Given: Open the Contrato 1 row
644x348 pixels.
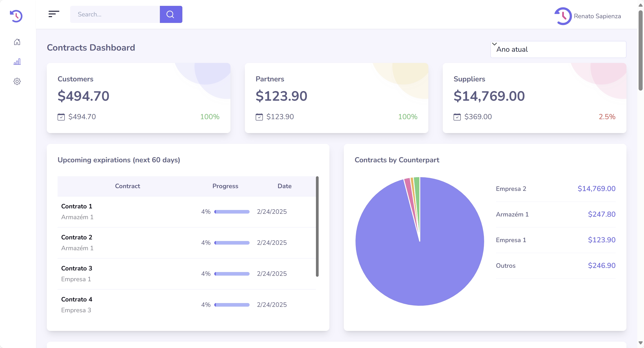Looking at the screenshot, I should pyautogui.click(x=76, y=207).
